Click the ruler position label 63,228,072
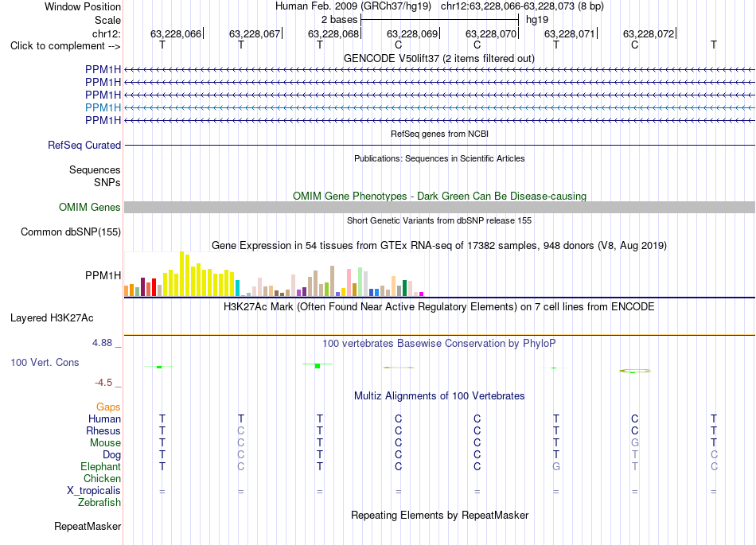 pos(649,33)
